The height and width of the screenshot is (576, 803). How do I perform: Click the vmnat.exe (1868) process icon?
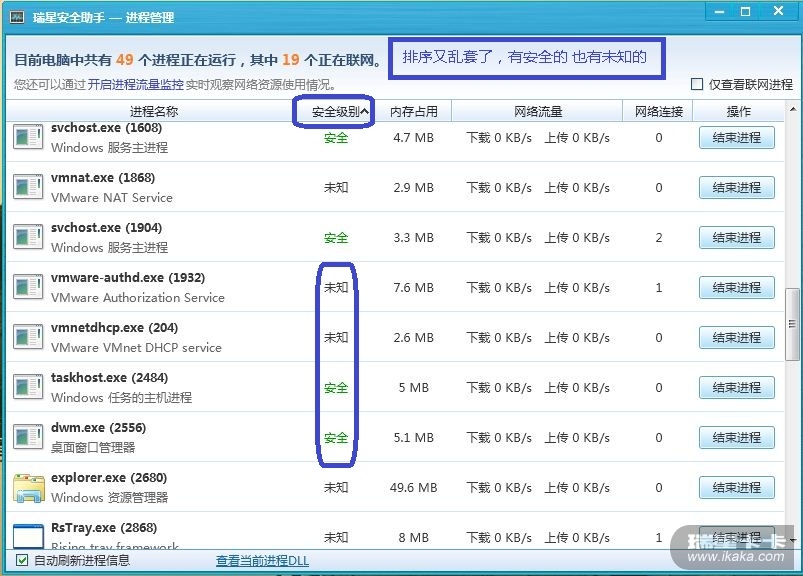pos(28,187)
